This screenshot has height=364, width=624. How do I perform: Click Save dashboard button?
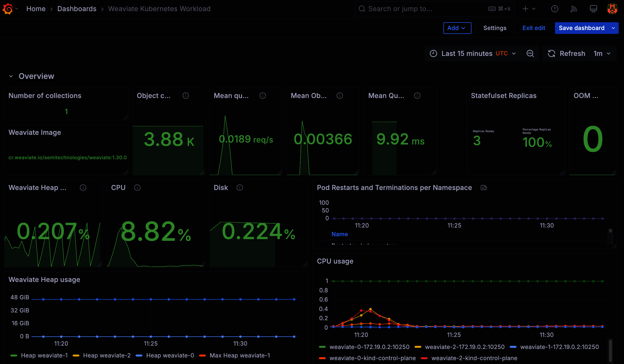coord(581,28)
